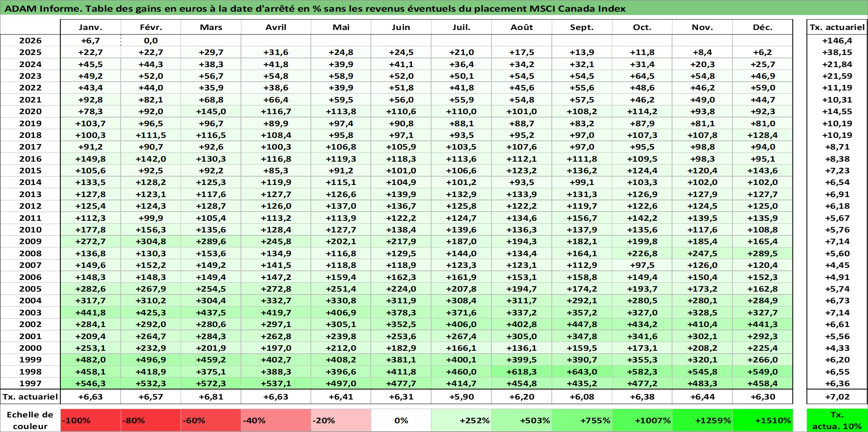Click the 1997 row label
Screen dimensions: 868x432
coord(30,383)
